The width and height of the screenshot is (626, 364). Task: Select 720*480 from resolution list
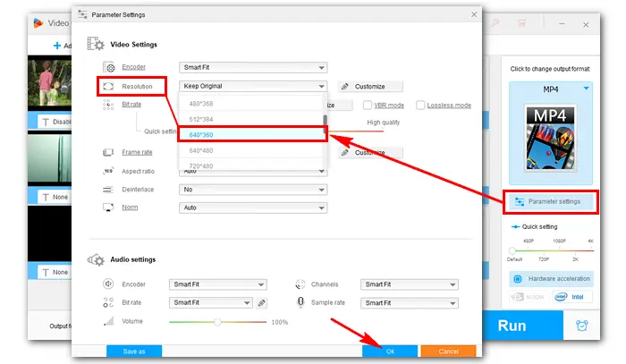(250, 165)
